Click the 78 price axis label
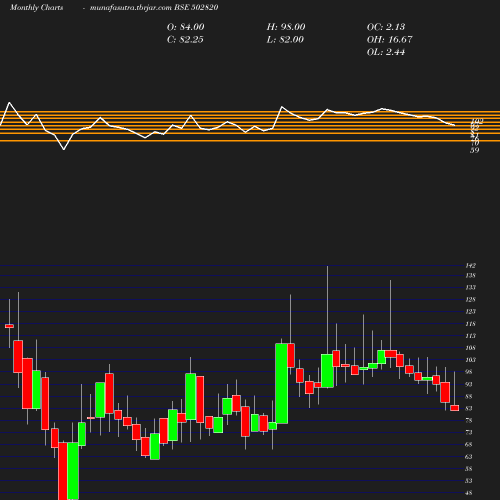Screen dimensions: 500x500 469,420
